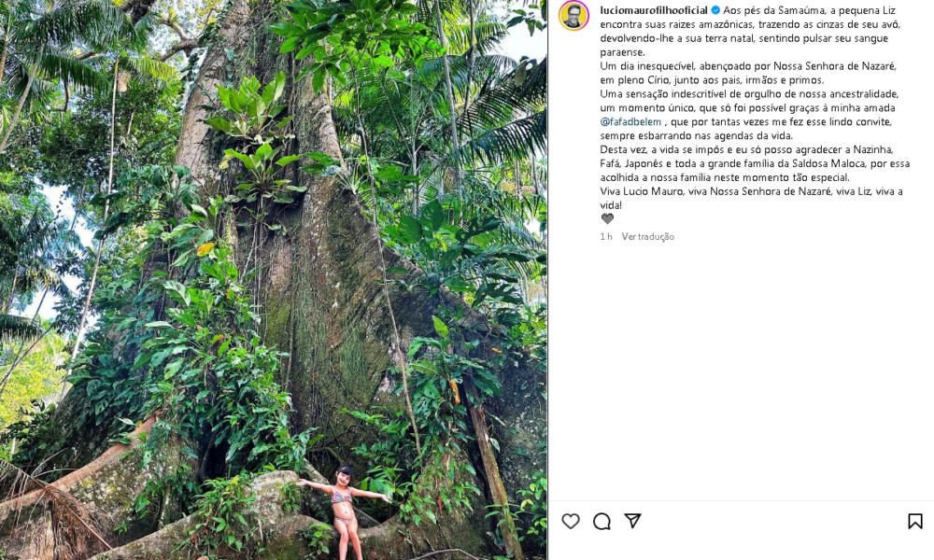Image resolution: width=934 pixels, height=560 pixels.
Task: Click the profile avatar picture
Action: coord(573,16)
